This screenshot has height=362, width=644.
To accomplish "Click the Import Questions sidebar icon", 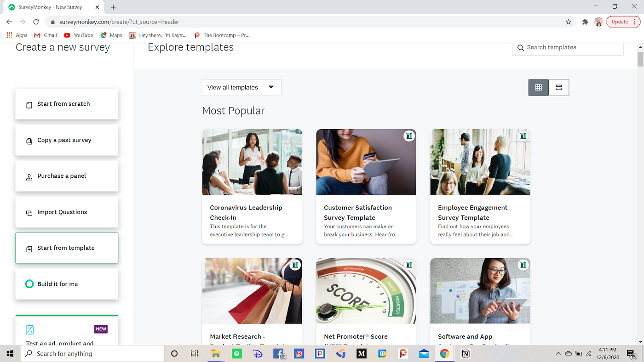I will 29,212.
